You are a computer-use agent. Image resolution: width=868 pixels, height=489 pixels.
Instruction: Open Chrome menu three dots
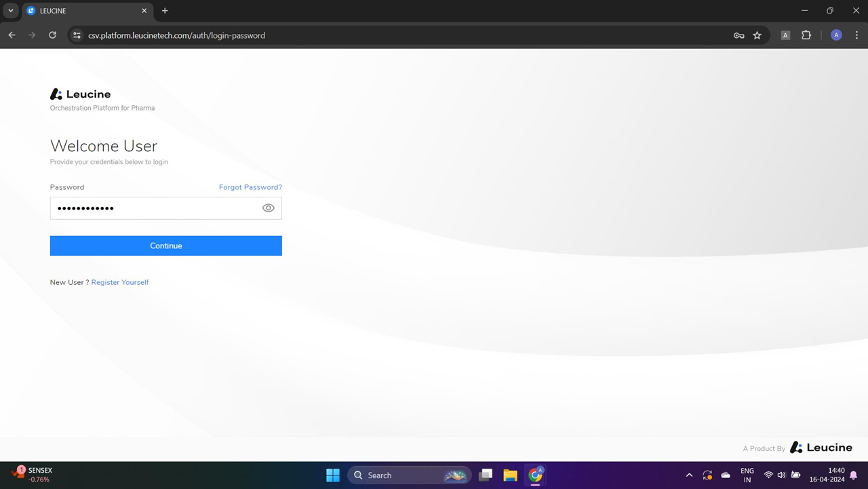point(857,35)
